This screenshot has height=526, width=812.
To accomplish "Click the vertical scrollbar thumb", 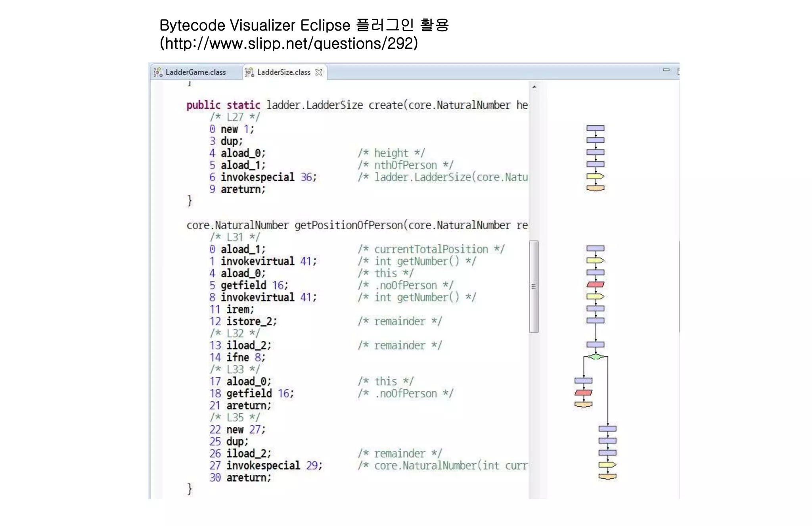I will click(534, 286).
